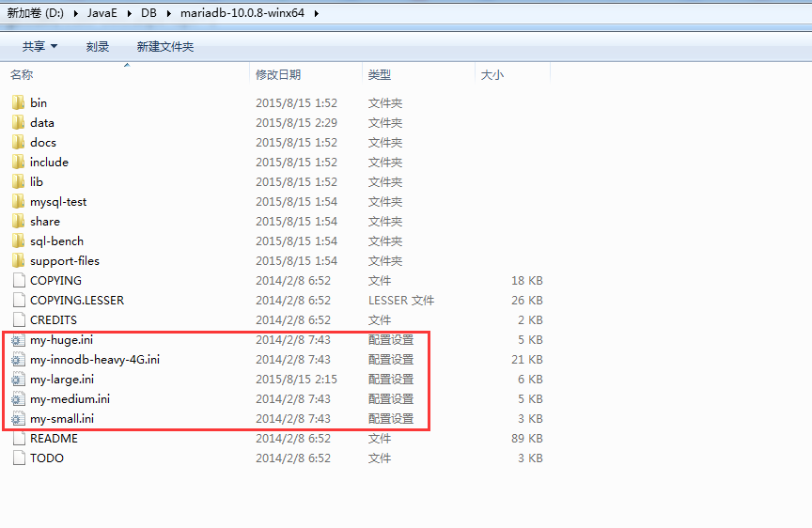Select the folder name sql-bench
The height and width of the screenshot is (528, 812).
click(x=56, y=241)
